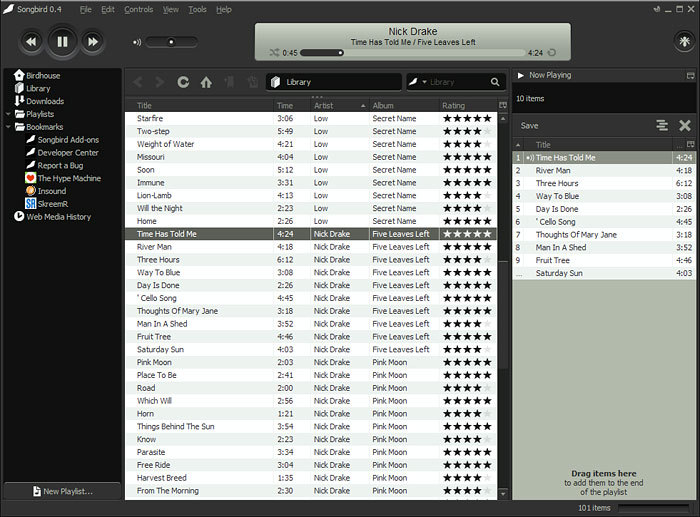Open the playlist column picker icon

[690, 145]
